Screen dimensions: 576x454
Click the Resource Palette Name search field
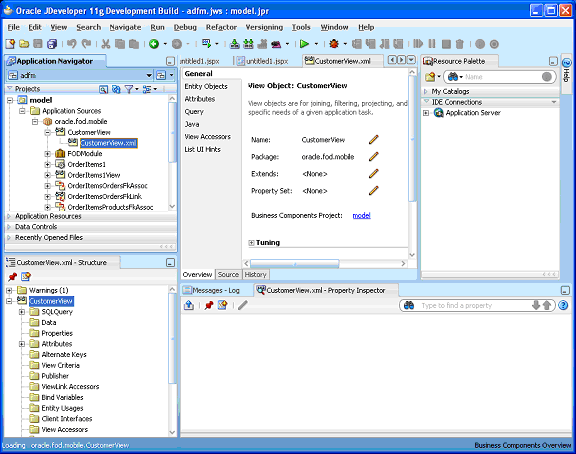tap(501, 77)
